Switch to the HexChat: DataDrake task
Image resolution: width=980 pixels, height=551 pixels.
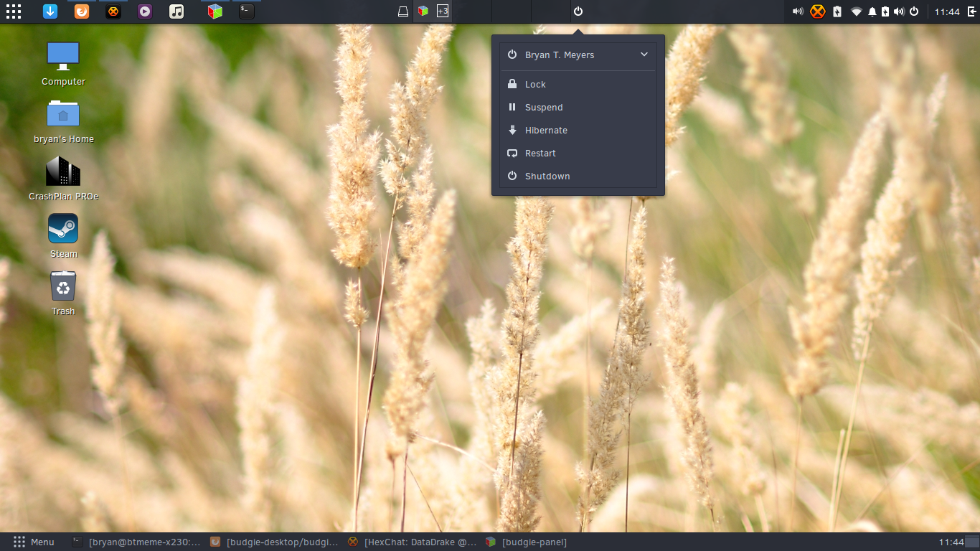(x=412, y=542)
